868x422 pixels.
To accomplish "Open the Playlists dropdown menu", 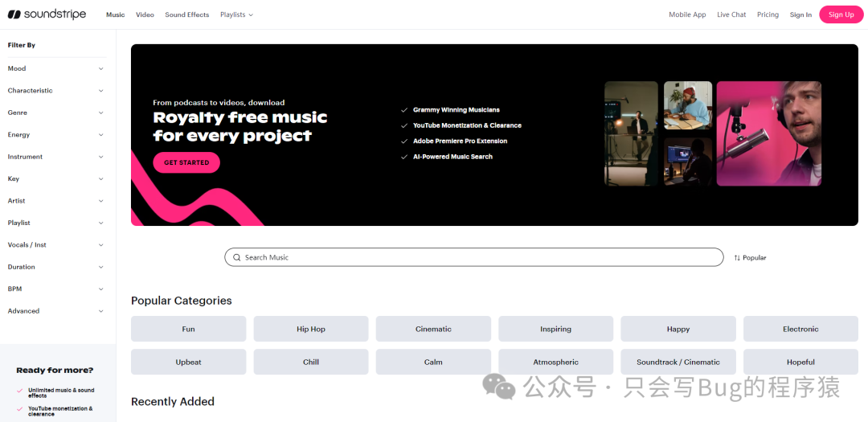I will (236, 14).
